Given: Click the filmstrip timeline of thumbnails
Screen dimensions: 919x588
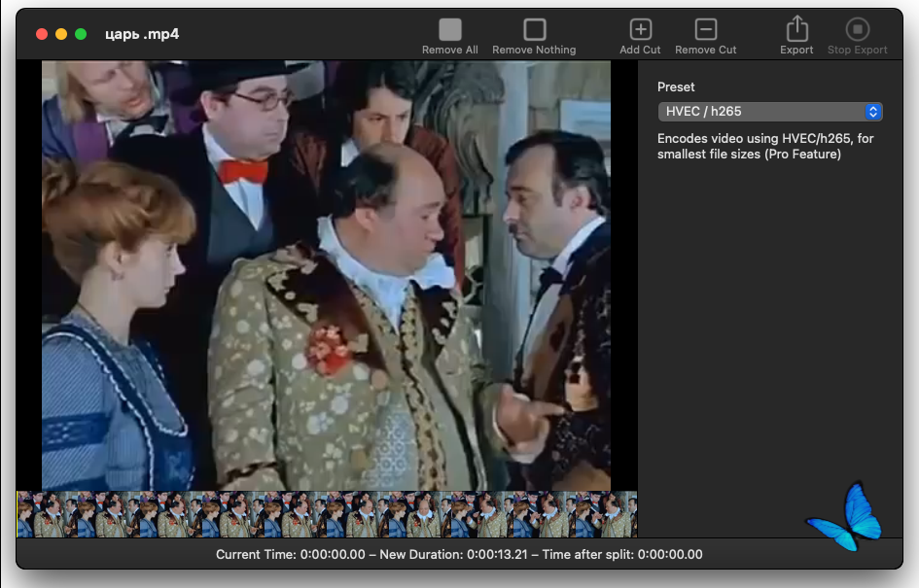Looking at the screenshot, I should [x=327, y=514].
